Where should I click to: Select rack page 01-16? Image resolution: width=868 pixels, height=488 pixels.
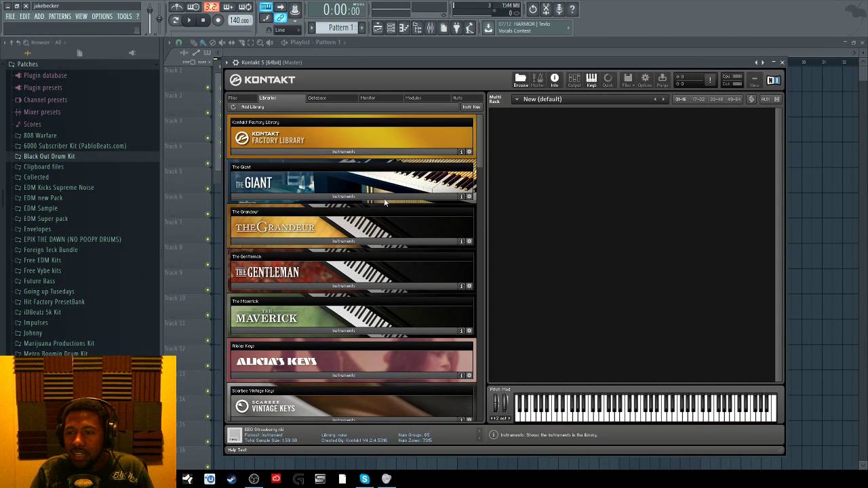coord(681,100)
